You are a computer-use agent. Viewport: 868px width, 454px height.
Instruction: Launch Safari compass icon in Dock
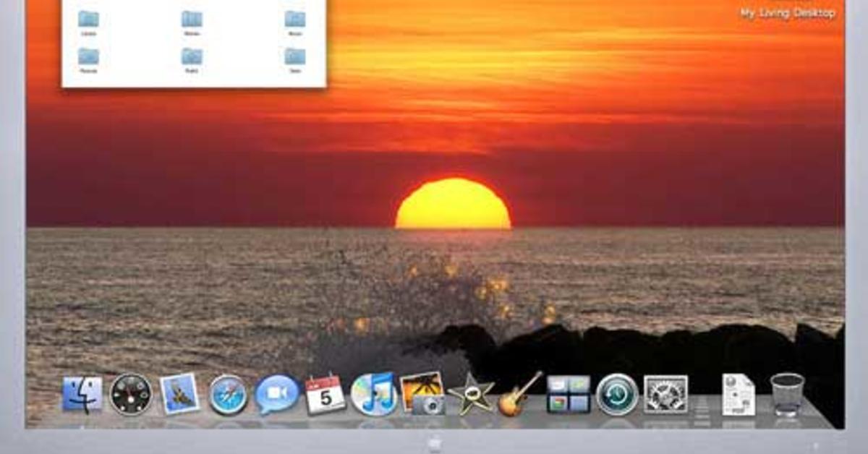tap(229, 395)
